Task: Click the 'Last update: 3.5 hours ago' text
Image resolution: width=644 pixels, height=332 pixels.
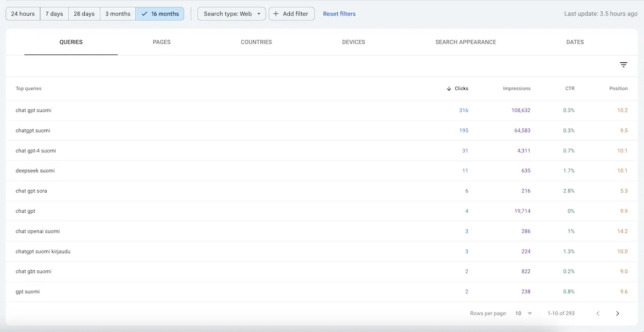Action: tap(601, 13)
